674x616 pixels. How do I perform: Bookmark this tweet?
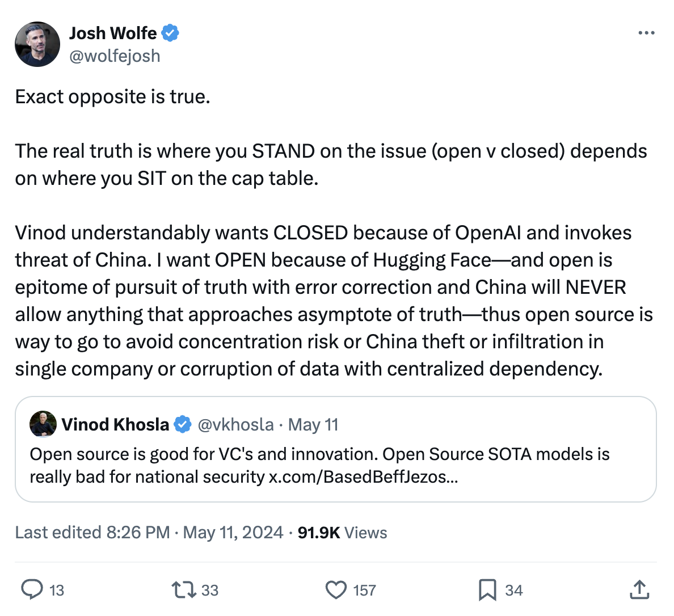click(x=487, y=590)
